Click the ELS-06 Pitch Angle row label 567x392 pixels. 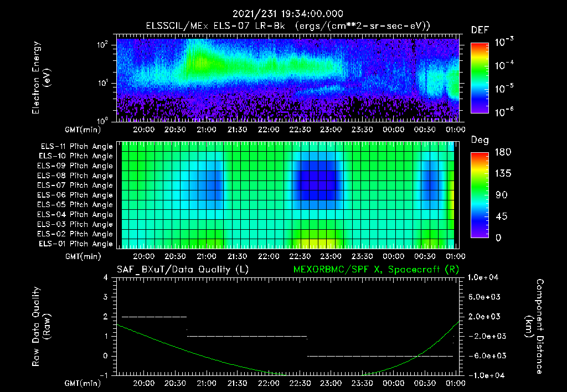point(75,195)
